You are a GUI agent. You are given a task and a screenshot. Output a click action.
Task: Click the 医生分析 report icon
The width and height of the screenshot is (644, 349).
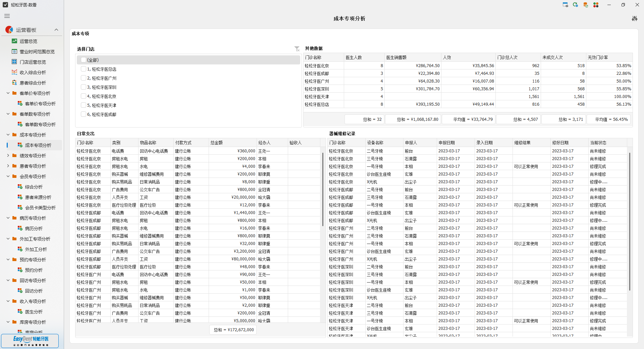20,312
